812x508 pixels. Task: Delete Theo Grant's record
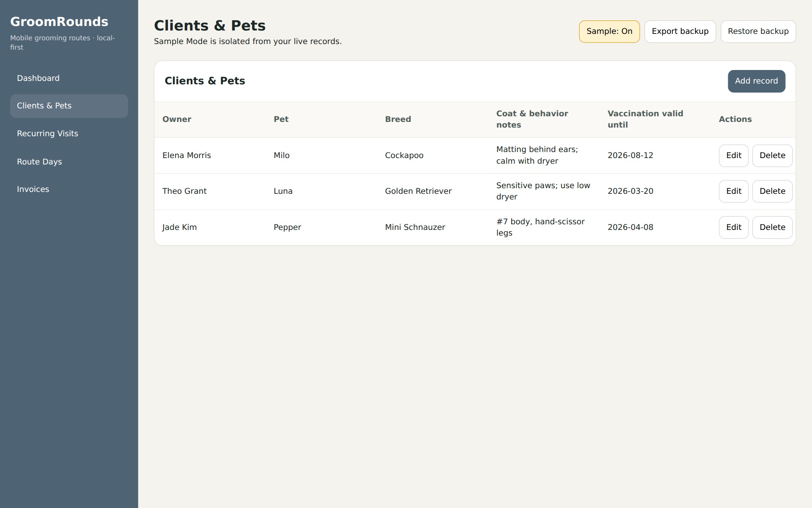pos(772,192)
